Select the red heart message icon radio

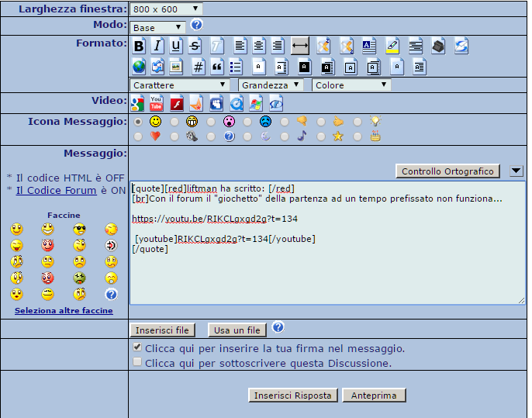pos(138,136)
